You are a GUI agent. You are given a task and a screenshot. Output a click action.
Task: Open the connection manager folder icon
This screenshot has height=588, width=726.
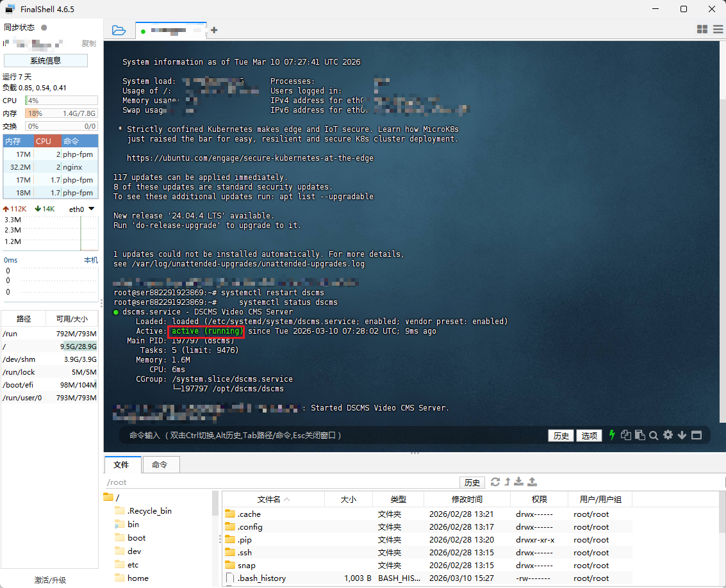pyautogui.click(x=119, y=30)
